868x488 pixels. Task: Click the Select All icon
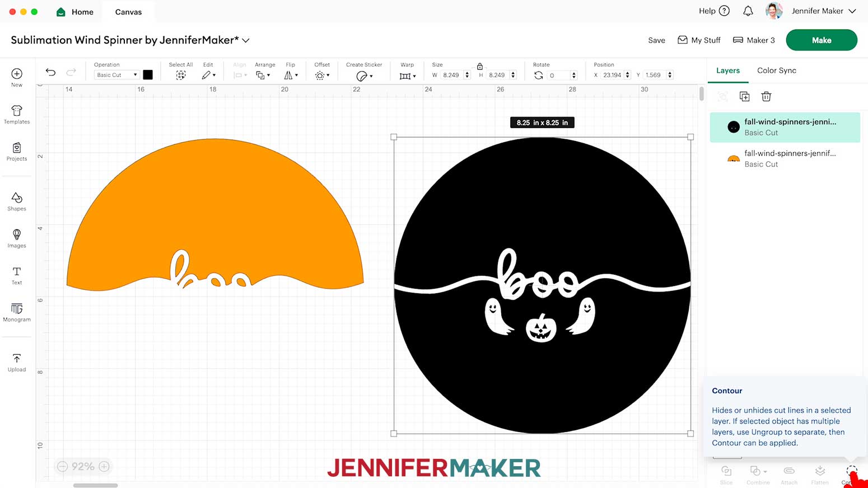180,75
